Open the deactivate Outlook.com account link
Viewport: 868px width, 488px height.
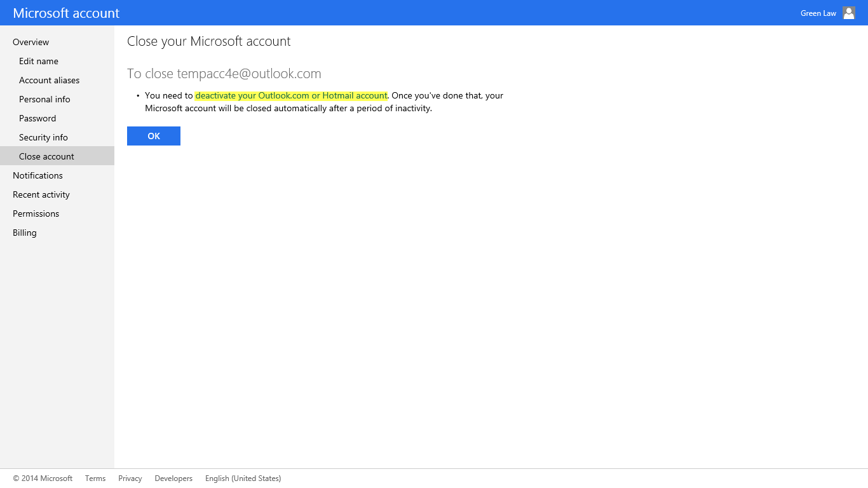click(x=290, y=95)
